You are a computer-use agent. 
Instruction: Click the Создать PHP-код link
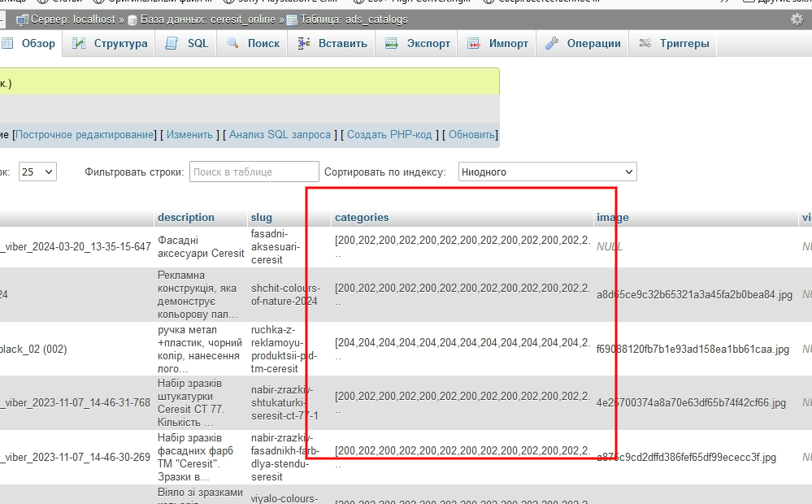click(389, 134)
